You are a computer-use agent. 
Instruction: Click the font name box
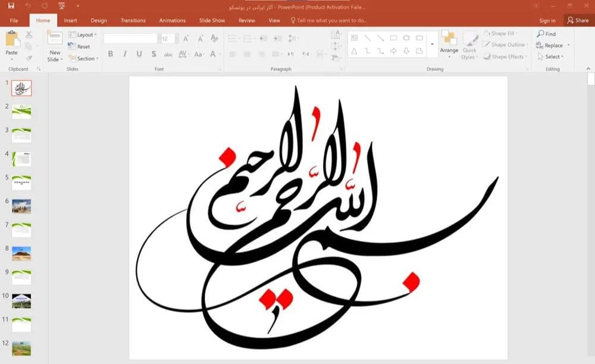(130, 39)
